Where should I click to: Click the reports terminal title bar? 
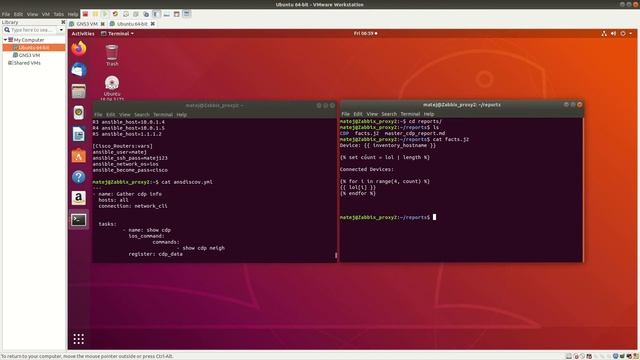click(x=462, y=105)
